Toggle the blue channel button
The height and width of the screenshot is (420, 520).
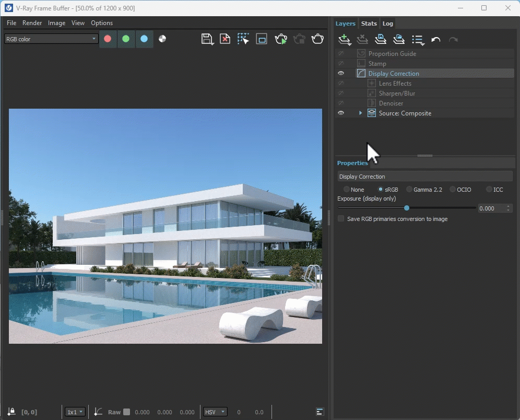[144, 39]
